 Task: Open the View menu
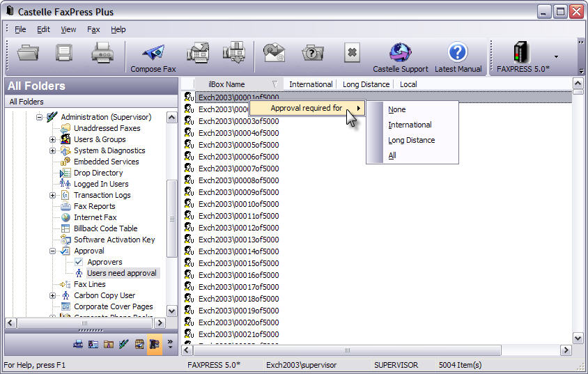[x=68, y=29]
